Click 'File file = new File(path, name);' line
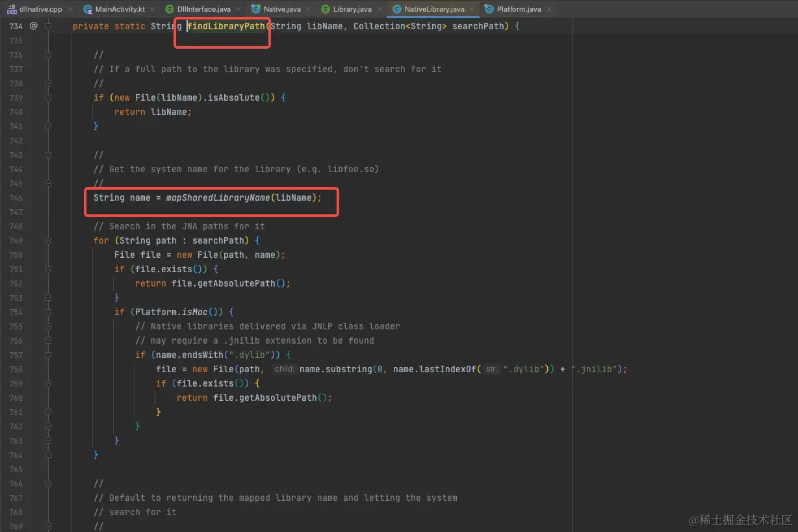 199,255
